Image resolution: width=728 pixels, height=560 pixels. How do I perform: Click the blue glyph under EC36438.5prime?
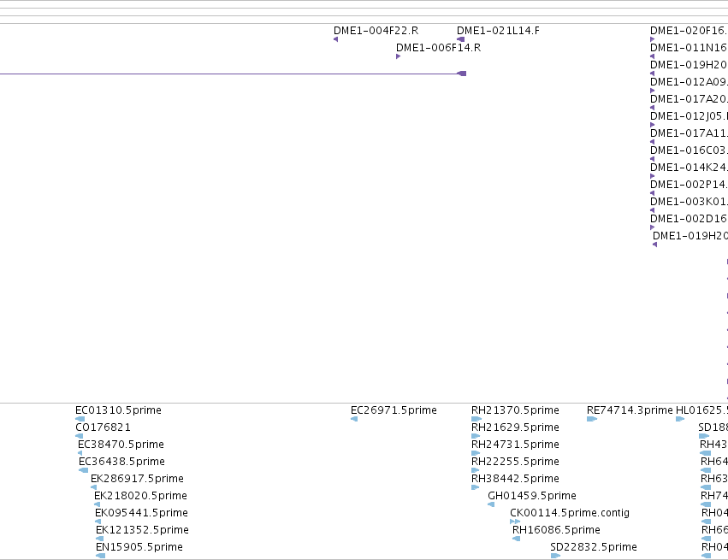click(83, 470)
